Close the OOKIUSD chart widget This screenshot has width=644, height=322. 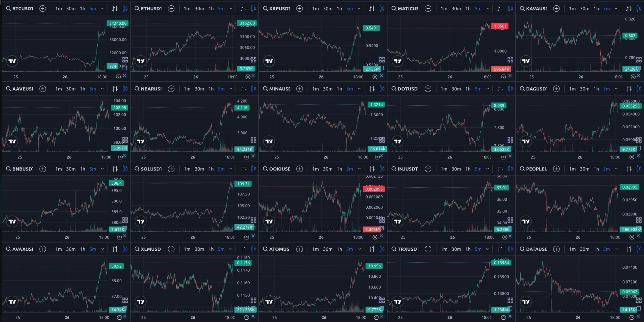(382, 236)
